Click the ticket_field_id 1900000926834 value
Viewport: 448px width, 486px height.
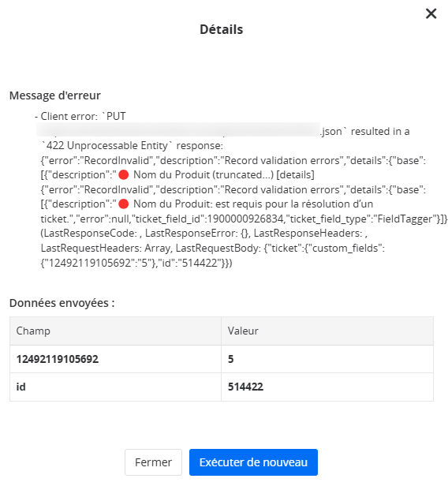point(245,219)
